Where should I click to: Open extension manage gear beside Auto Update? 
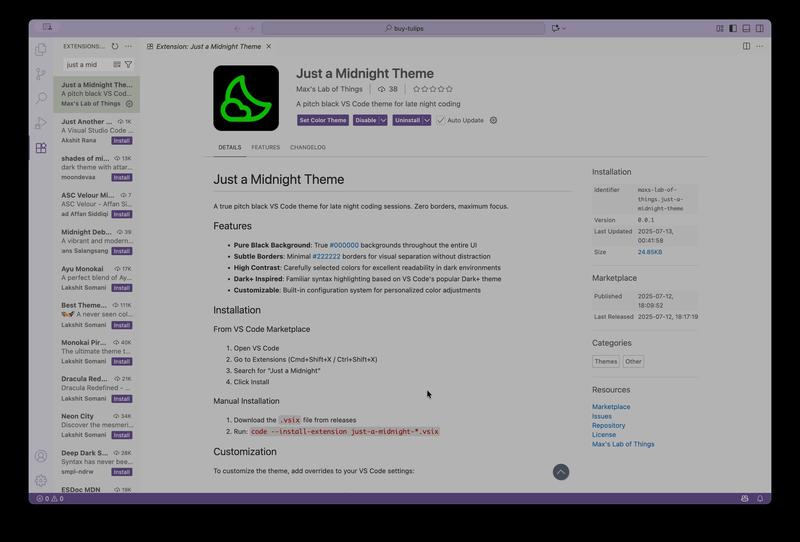click(493, 120)
